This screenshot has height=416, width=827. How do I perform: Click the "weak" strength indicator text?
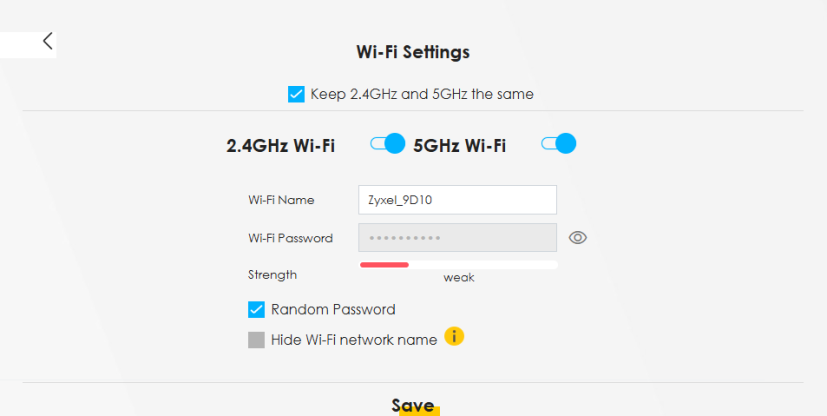pyautogui.click(x=459, y=277)
